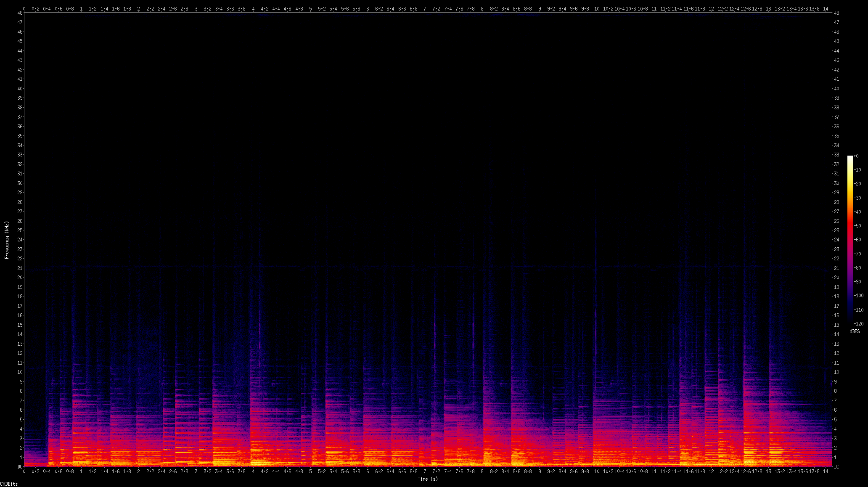Select the 10 kHz label on right frequency axis
Screen dimensions: 868x487
pyautogui.click(x=836, y=372)
